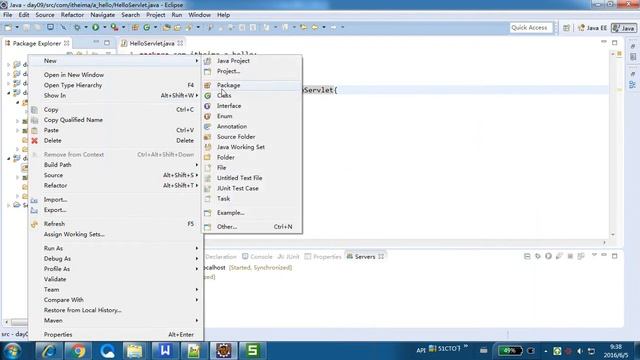Viewport: 640px width, 360px height.
Task: Click the Quick Access search field
Action: coord(531,27)
